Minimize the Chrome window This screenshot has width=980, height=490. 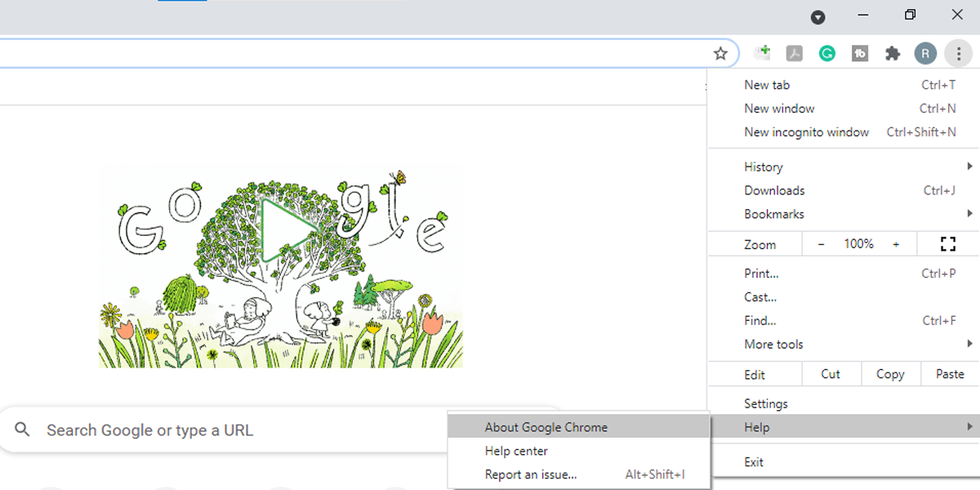864,15
